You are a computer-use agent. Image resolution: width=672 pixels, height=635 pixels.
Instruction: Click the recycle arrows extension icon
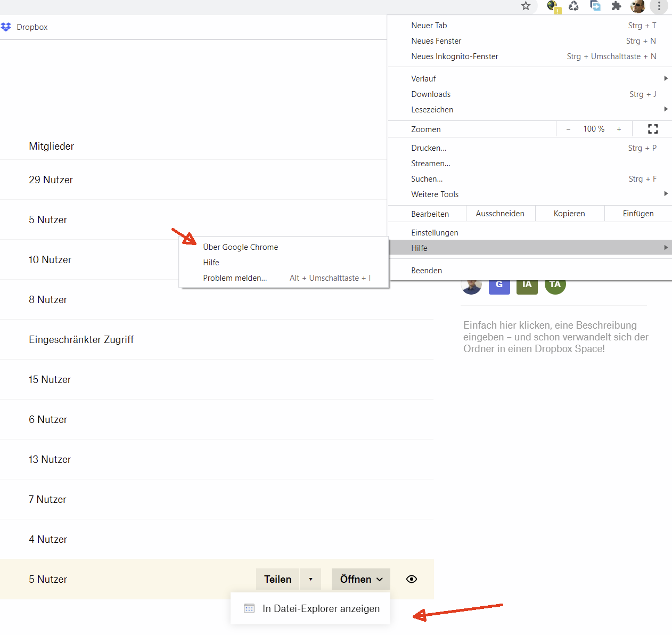(x=573, y=6)
